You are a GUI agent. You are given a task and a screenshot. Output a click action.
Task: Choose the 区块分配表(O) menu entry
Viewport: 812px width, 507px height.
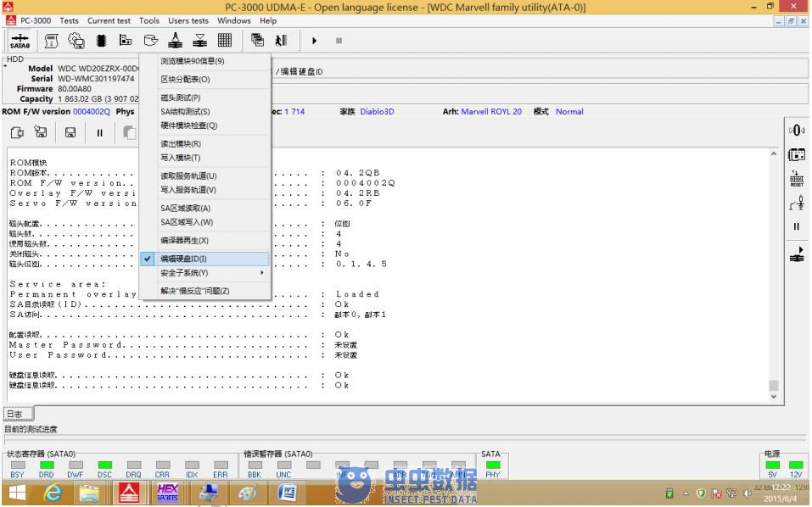205,80
